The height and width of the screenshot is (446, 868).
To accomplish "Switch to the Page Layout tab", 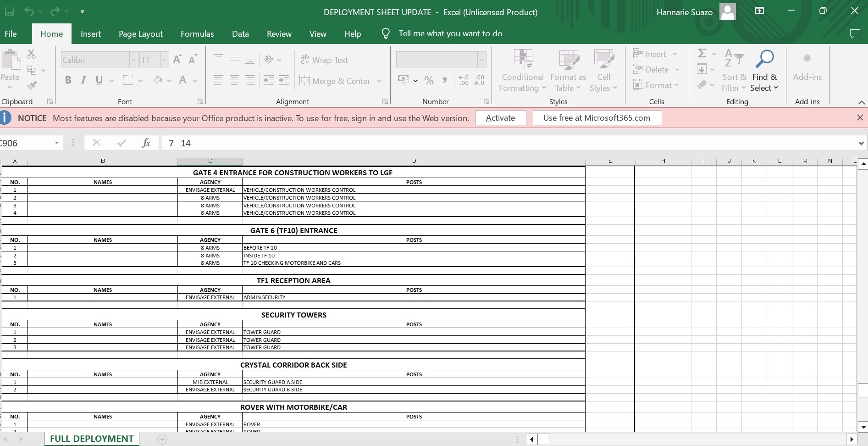I will (140, 34).
